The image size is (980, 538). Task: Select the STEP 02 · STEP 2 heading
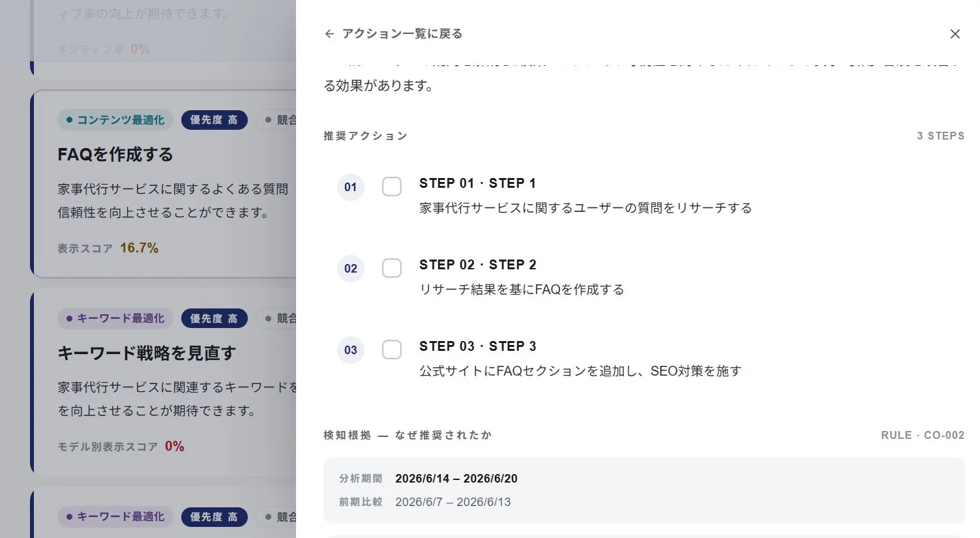pos(477,265)
